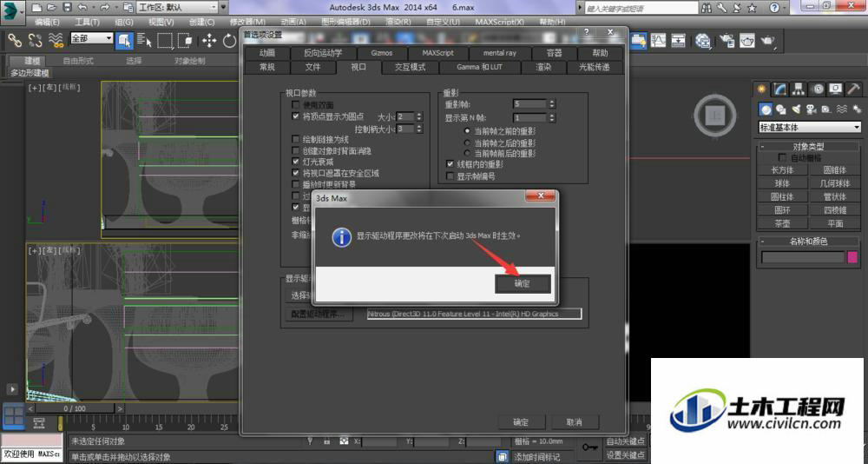Screen dimensions: 868x464
Task: Select the Lights category icon in Create panel
Action: point(796,109)
